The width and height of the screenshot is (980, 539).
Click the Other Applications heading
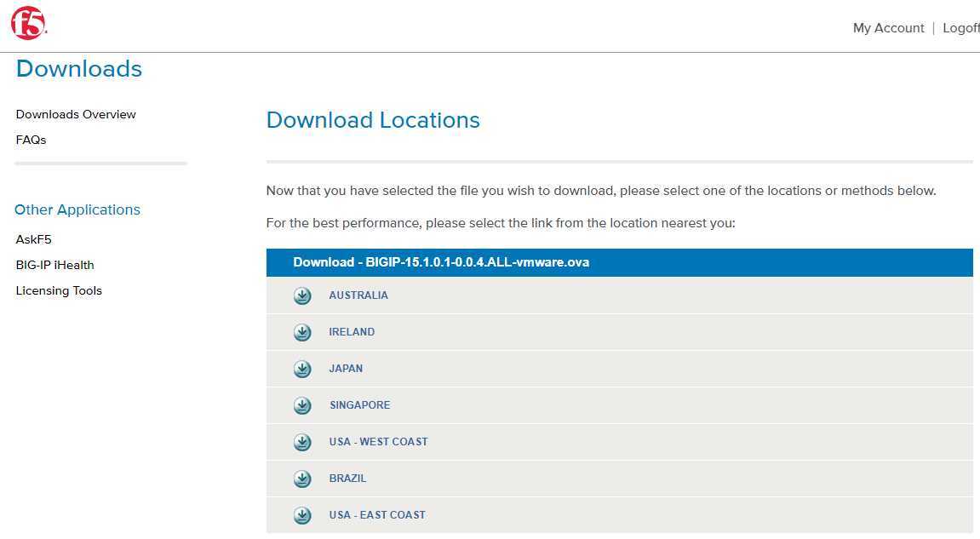77,209
